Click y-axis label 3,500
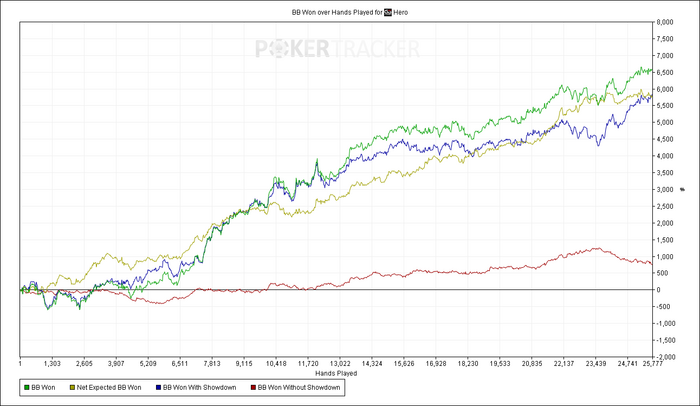Viewport: 700px width, 406px height. coord(665,173)
